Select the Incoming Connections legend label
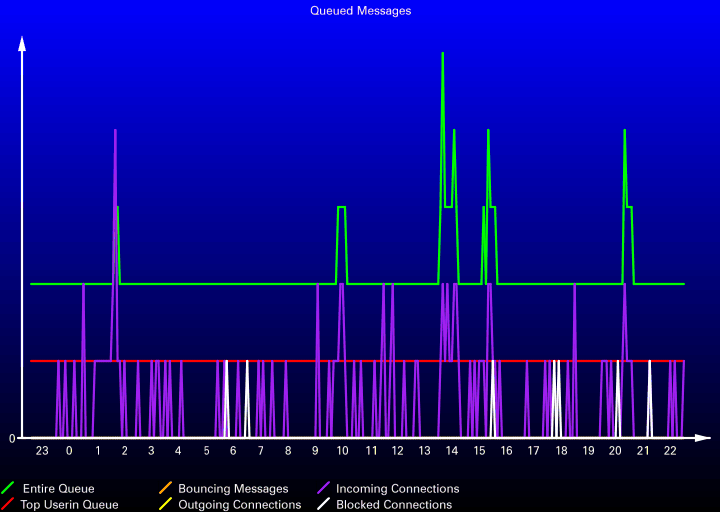Viewport: 720px width, 512px height. [x=397, y=489]
